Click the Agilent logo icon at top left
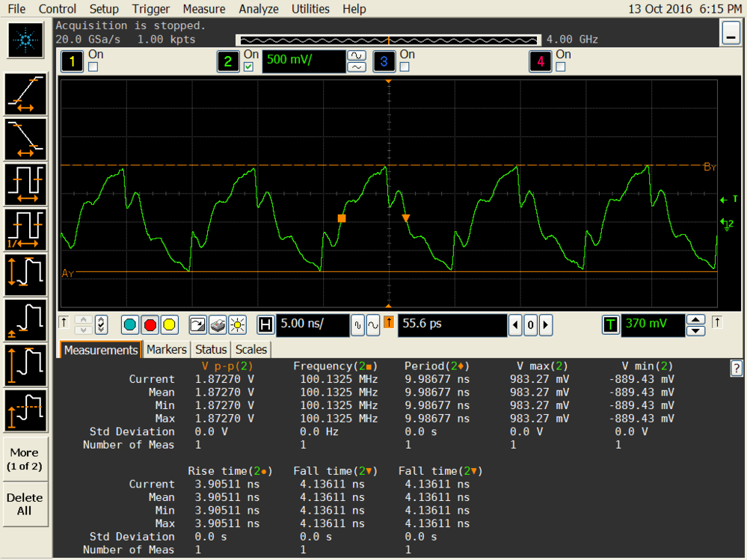This screenshot has width=747, height=560. 25,40
